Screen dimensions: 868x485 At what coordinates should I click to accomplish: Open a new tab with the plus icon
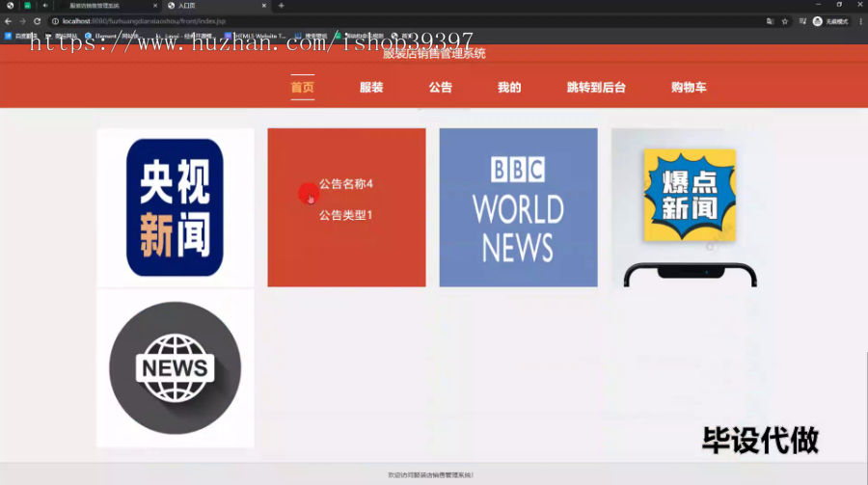pyautogui.click(x=282, y=6)
